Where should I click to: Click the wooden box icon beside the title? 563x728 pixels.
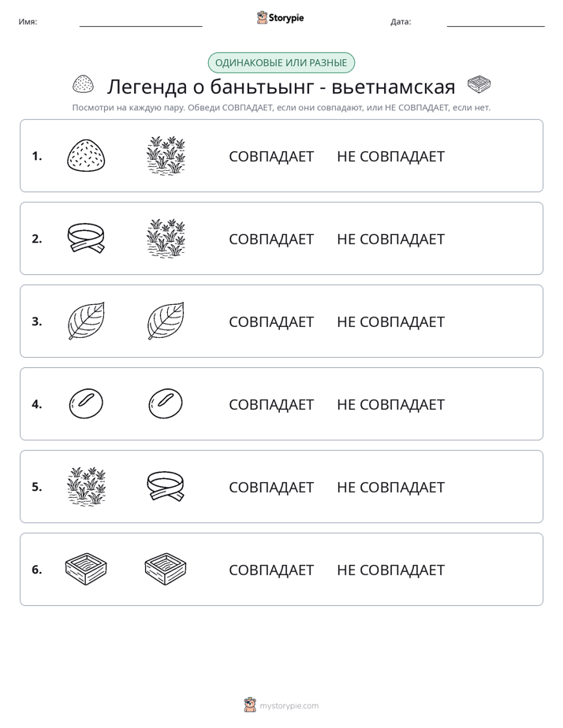click(479, 84)
